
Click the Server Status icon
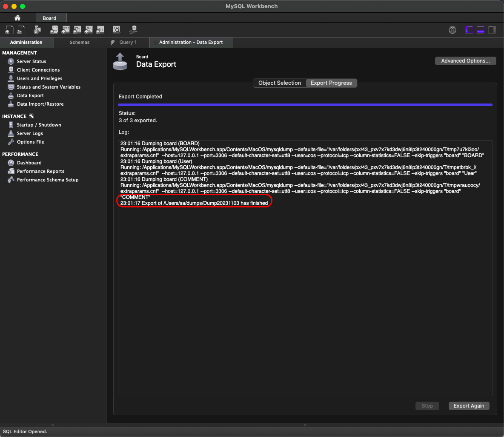coord(11,61)
